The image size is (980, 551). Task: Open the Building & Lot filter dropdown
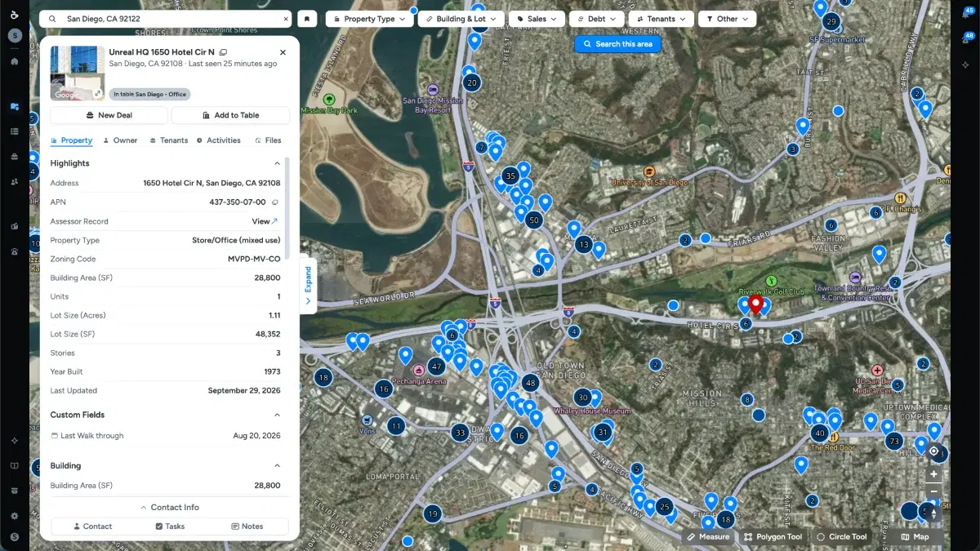(x=461, y=19)
